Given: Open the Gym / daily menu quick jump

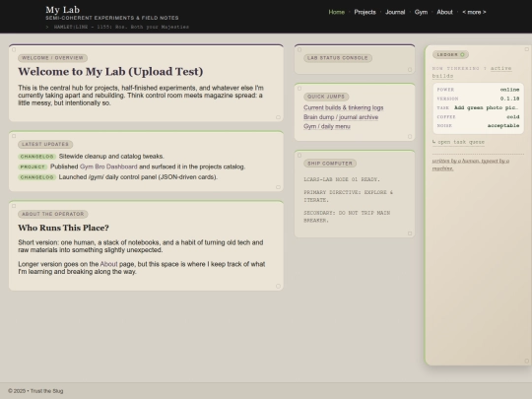Looking at the screenshot, I should click(x=327, y=126).
